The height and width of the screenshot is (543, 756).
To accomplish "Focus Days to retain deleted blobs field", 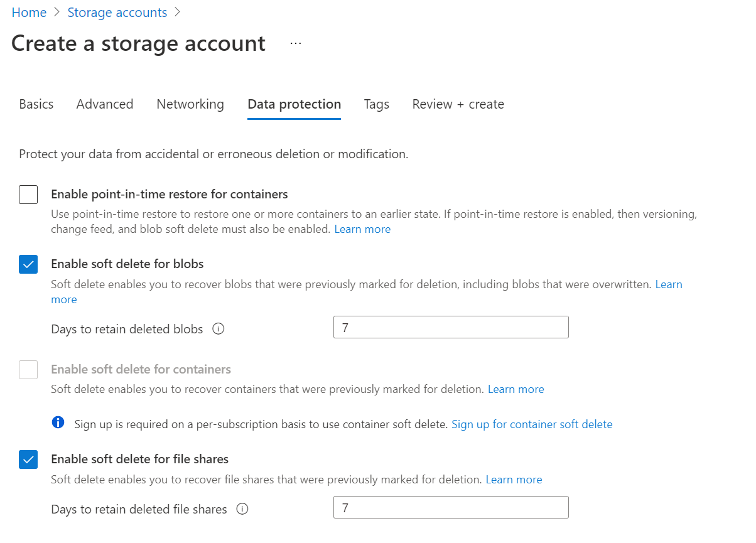I will [451, 328].
